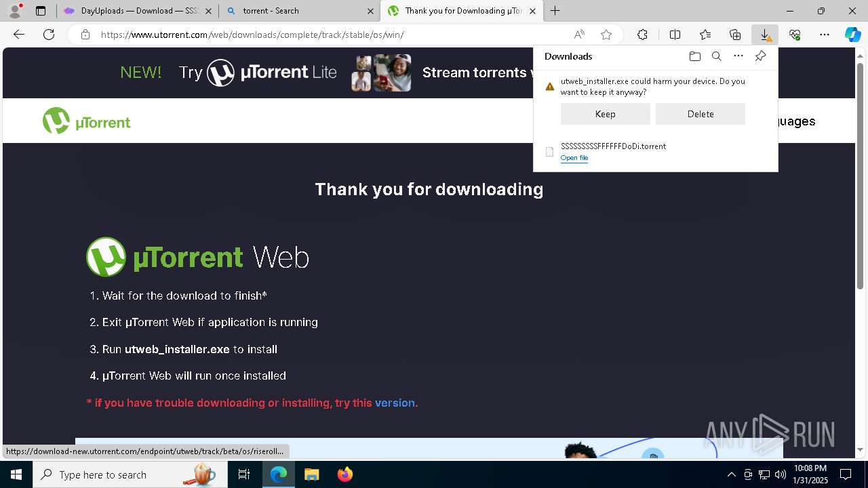
Task: Open the Windows Start menu
Action: click(16, 474)
